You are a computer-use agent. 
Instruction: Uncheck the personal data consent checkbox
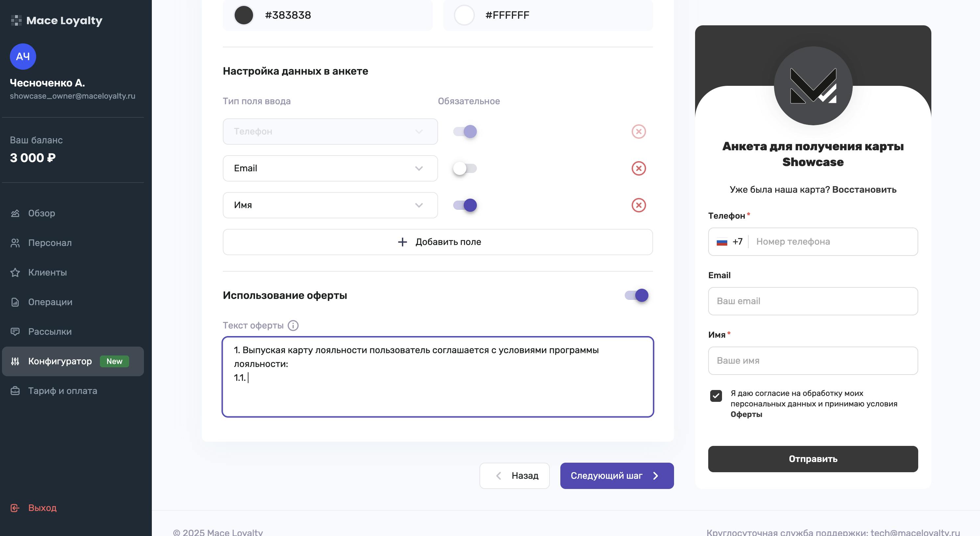coord(715,396)
